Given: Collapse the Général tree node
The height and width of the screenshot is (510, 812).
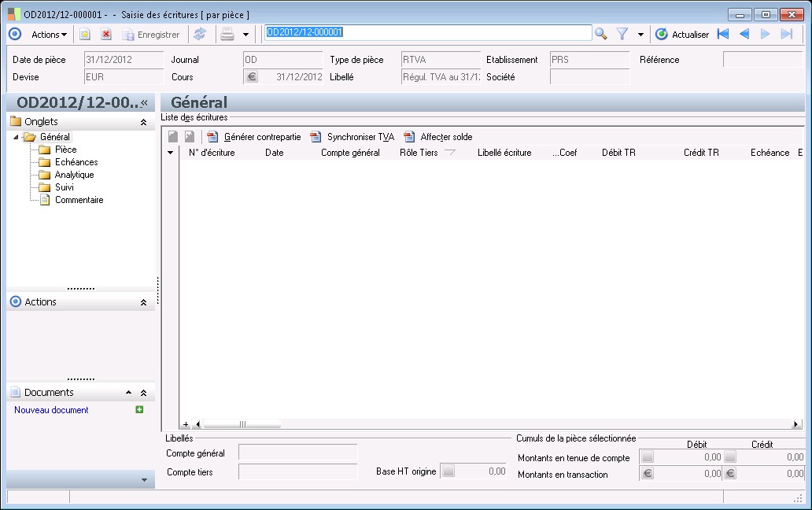Looking at the screenshot, I should [x=16, y=137].
